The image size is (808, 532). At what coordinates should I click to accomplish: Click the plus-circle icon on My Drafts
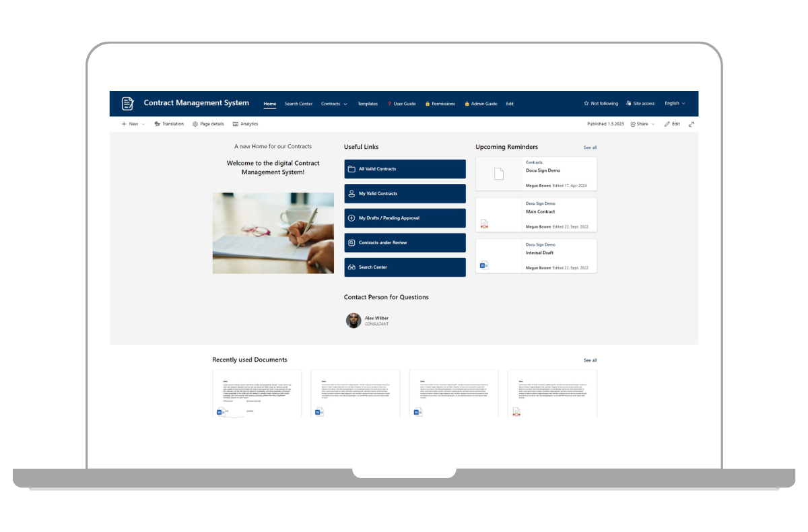click(351, 218)
